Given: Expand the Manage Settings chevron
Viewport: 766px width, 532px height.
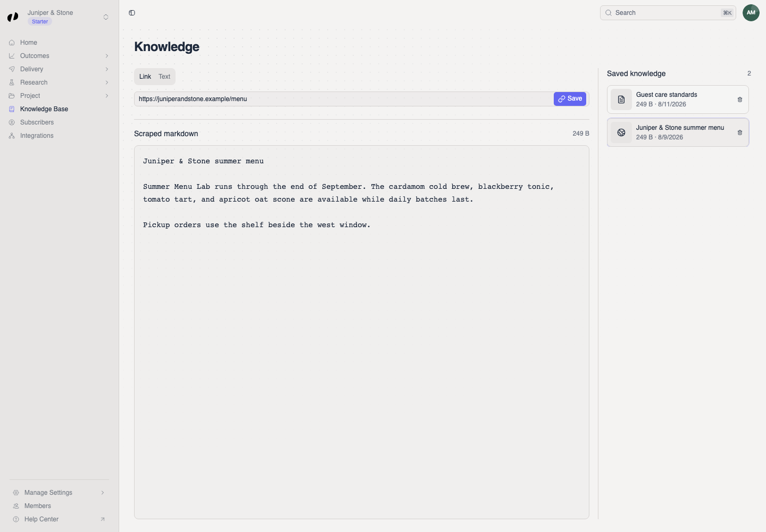Looking at the screenshot, I should point(103,493).
